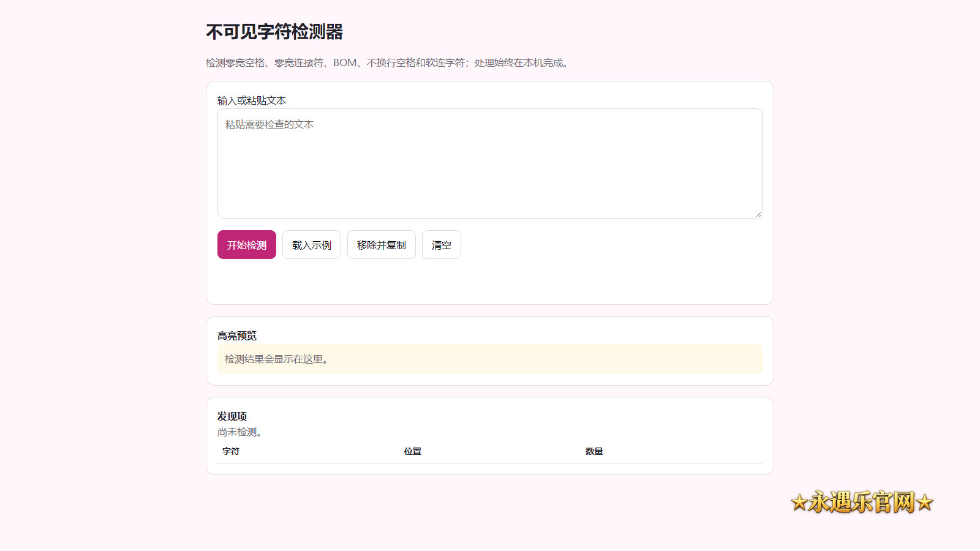Click the 数量 column header
The width and height of the screenshot is (980, 551).
point(594,451)
